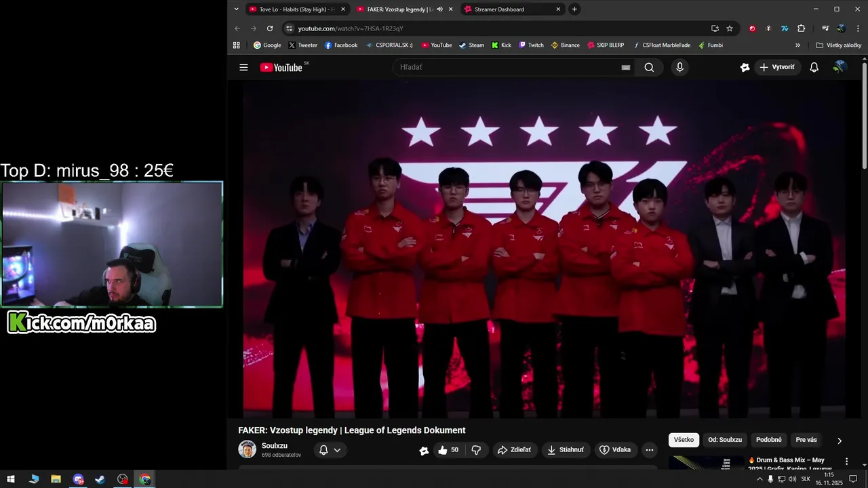Viewport: 868px width, 488px height.
Task: Open the Google bookmark
Action: click(267, 45)
